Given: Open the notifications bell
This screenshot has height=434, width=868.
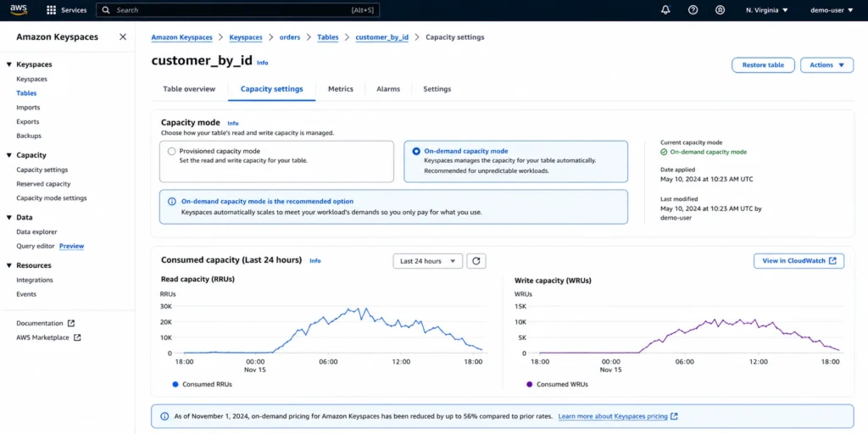Looking at the screenshot, I should 665,10.
